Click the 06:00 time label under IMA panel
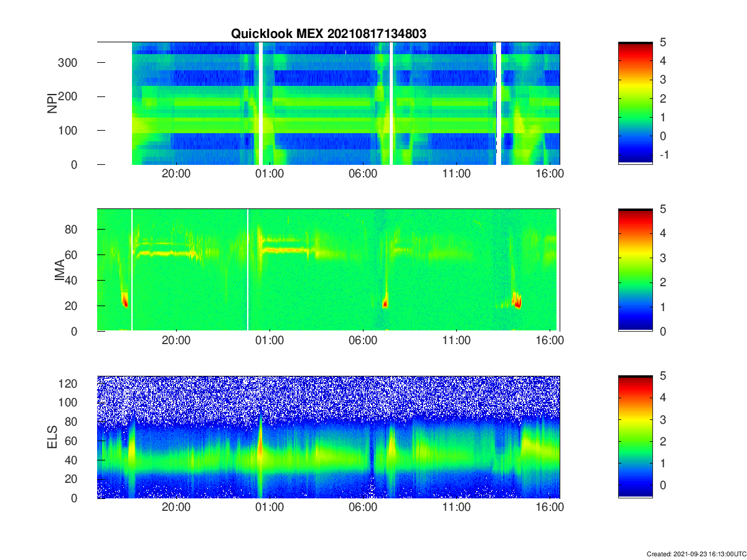Image resolution: width=747 pixels, height=560 pixels. 363,340
